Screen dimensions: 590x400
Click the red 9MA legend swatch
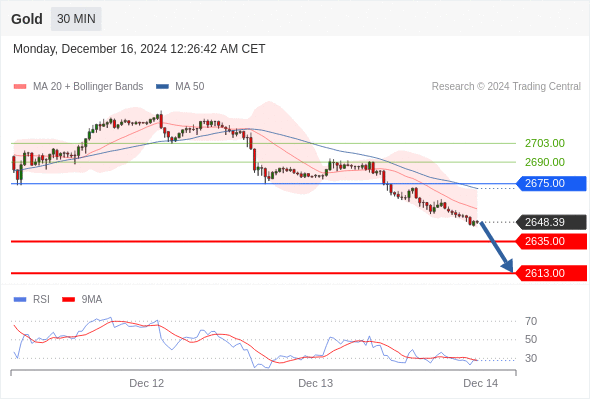click(68, 300)
